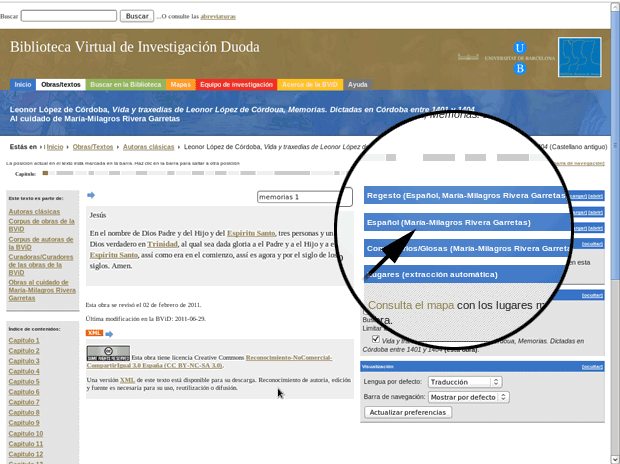
Task: Open the Capítulo 5 link in index
Action: tap(24, 381)
